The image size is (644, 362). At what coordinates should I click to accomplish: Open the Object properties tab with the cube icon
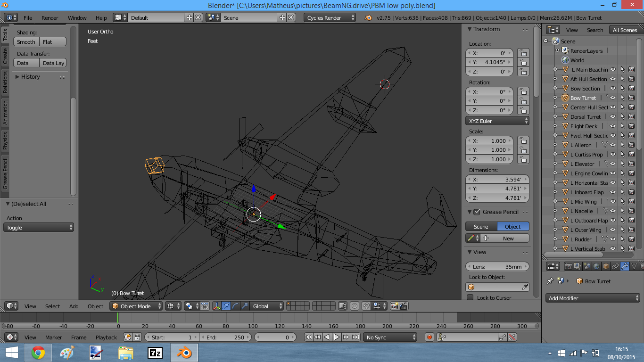pos(606,266)
